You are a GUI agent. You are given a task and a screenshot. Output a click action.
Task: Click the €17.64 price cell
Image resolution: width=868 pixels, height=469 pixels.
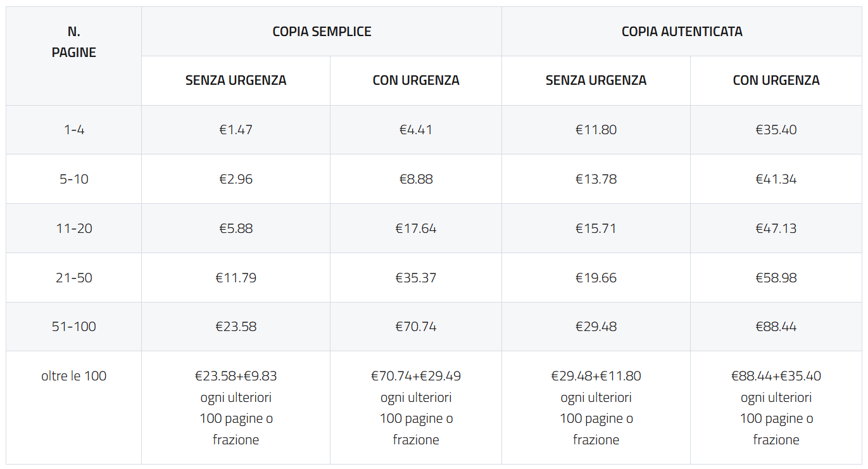click(416, 228)
